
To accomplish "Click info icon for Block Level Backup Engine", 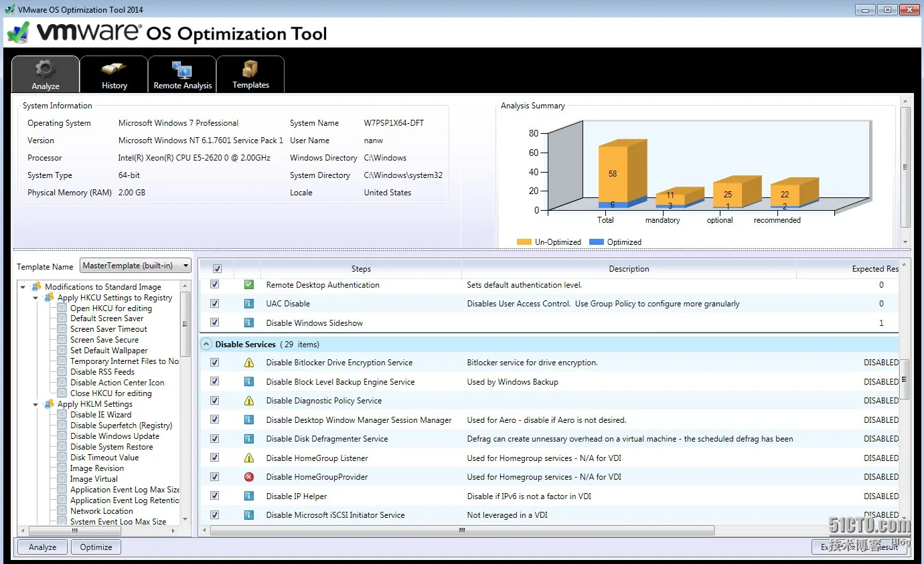I will [249, 381].
